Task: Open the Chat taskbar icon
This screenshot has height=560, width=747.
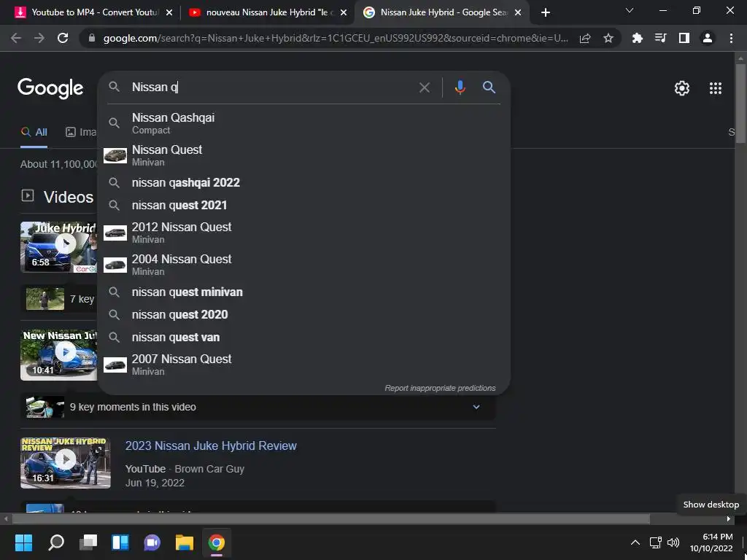Action: [x=152, y=542]
